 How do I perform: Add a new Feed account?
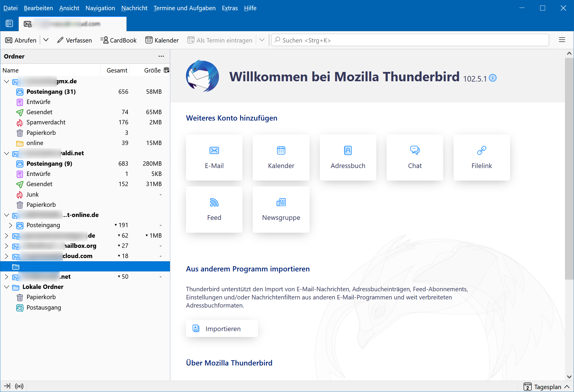[x=214, y=209]
